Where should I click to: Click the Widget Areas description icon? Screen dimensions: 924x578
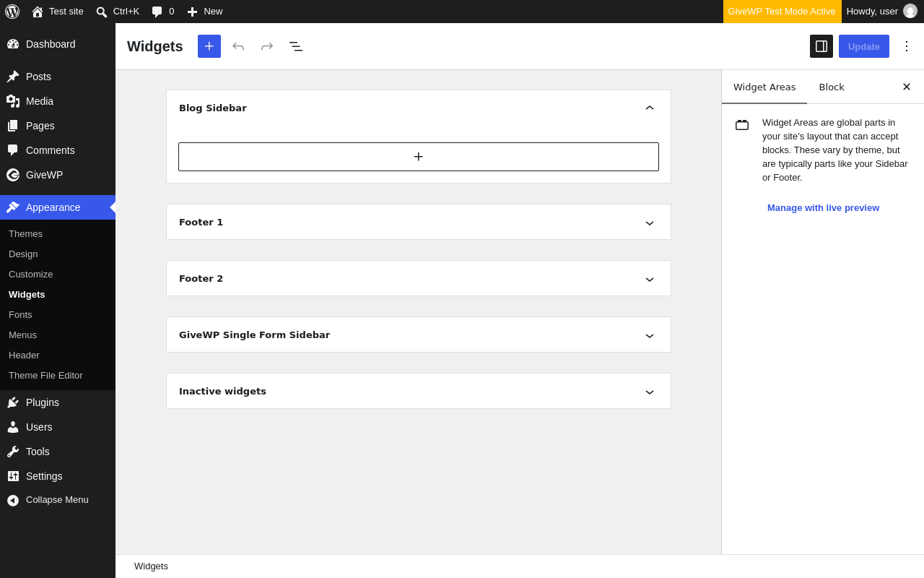[x=742, y=125]
